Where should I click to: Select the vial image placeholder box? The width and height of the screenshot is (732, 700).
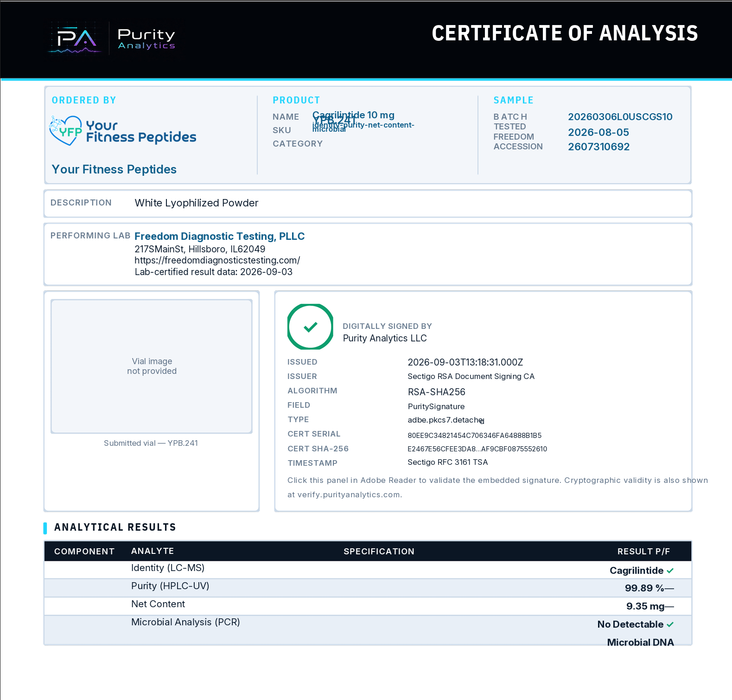pos(152,366)
